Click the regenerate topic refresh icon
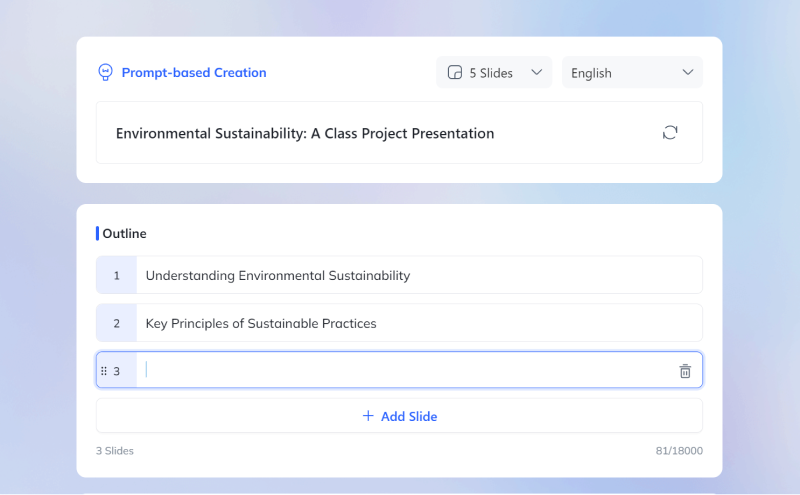 coord(670,132)
